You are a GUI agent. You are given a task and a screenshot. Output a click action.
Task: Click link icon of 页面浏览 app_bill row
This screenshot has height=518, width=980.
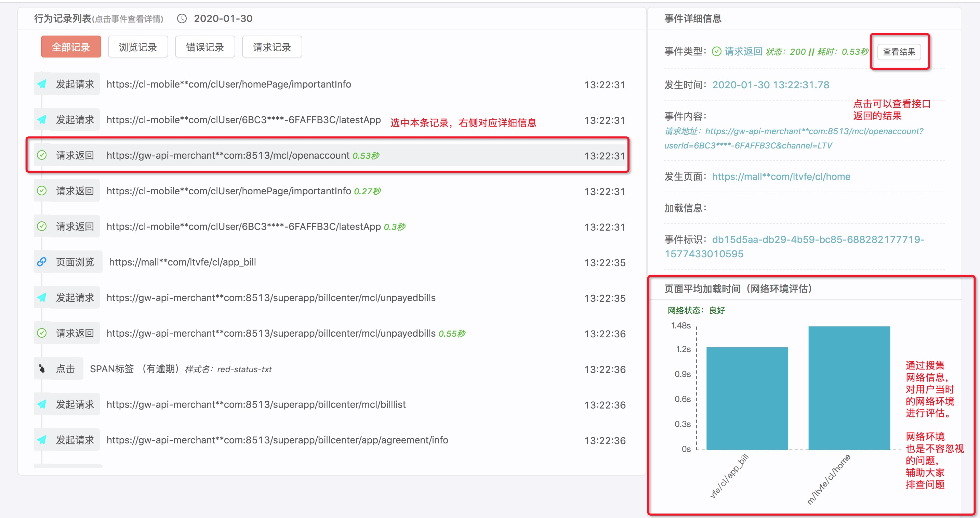42,262
